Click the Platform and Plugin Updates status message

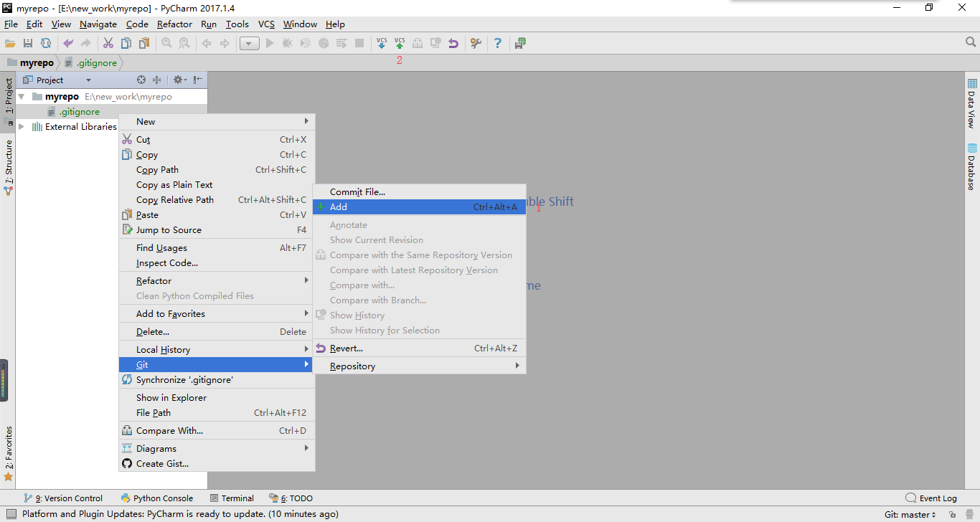click(x=180, y=514)
